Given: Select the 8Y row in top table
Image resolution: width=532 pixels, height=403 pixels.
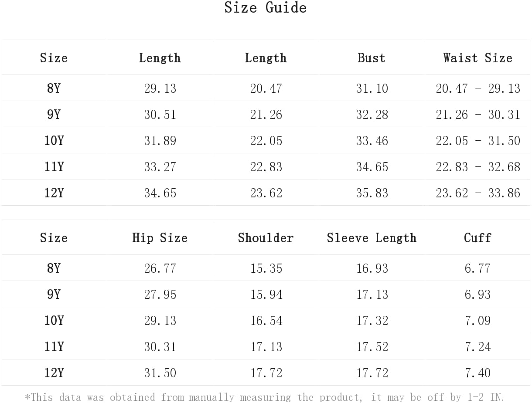Looking at the screenshot, I should click(266, 88).
